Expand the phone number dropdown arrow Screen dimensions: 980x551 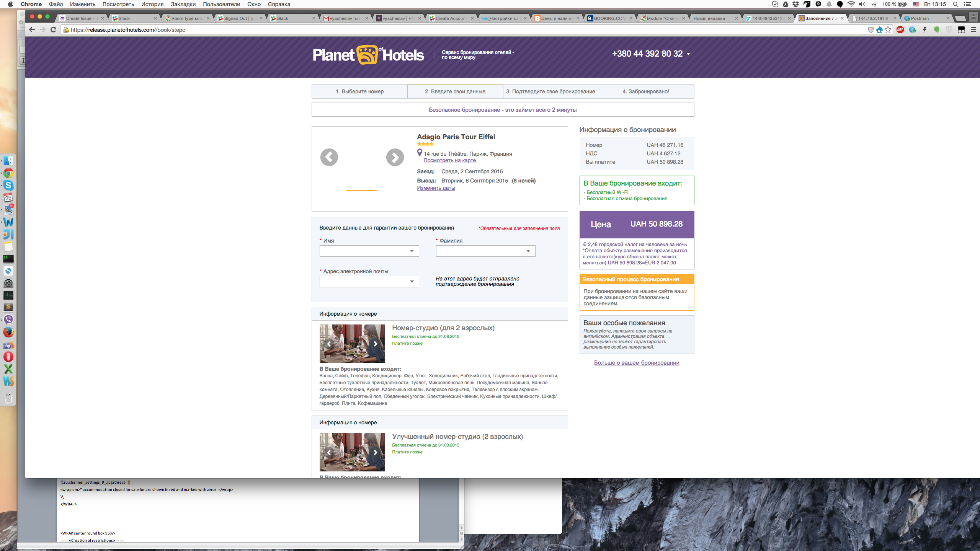tap(688, 54)
